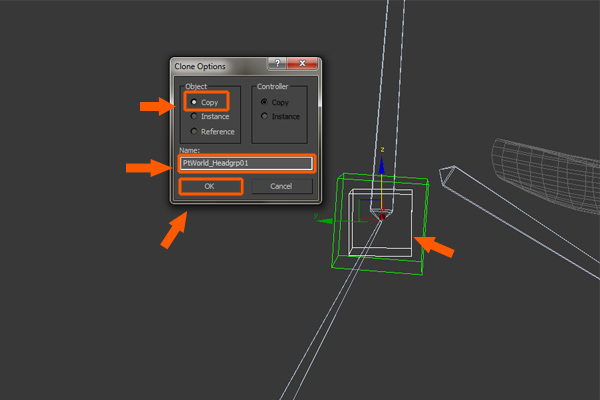This screenshot has height=400, width=600.
Task: Confirm the clone with the OK button
Action: tap(210, 186)
